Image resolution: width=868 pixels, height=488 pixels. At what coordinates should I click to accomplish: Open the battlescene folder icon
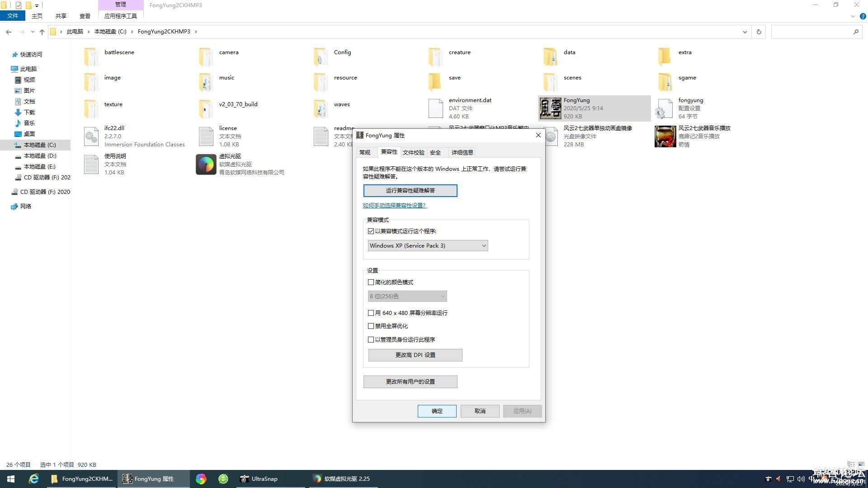(x=91, y=57)
